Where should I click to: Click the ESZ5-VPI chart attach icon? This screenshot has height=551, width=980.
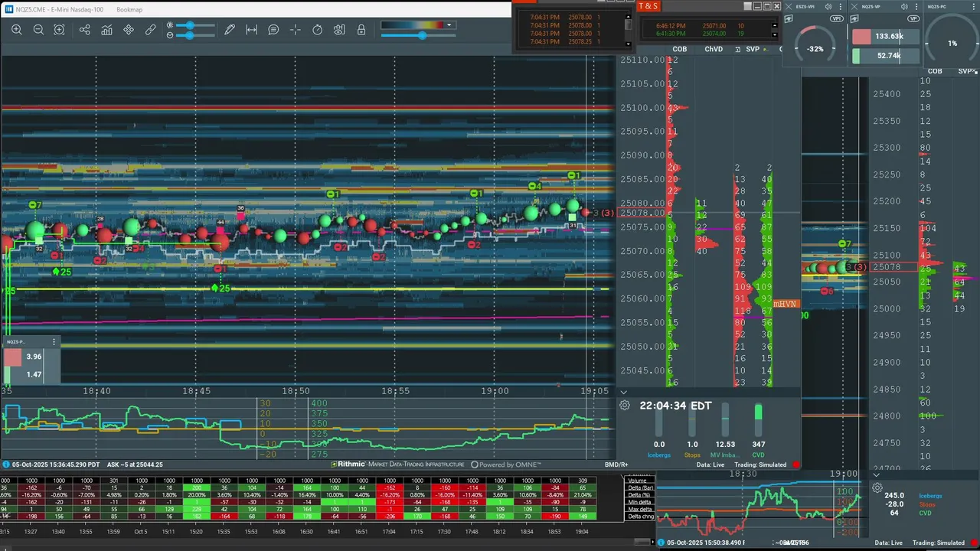click(789, 18)
